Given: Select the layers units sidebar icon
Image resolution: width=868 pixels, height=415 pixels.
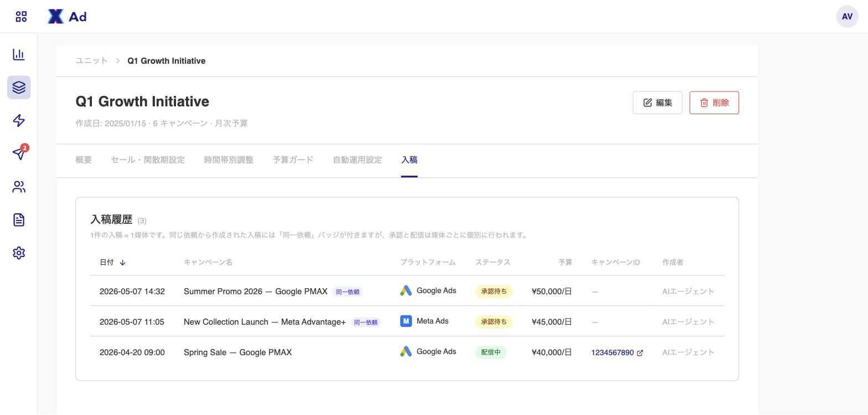Looking at the screenshot, I should click(19, 88).
